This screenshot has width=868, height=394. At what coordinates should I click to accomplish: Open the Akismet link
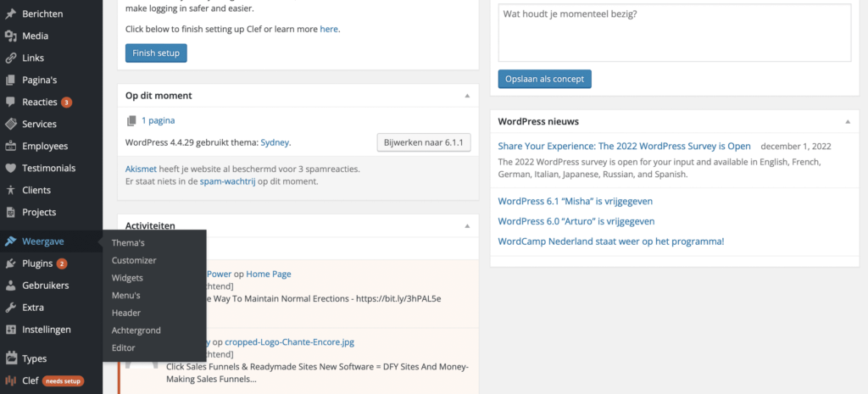[x=142, y=169]
